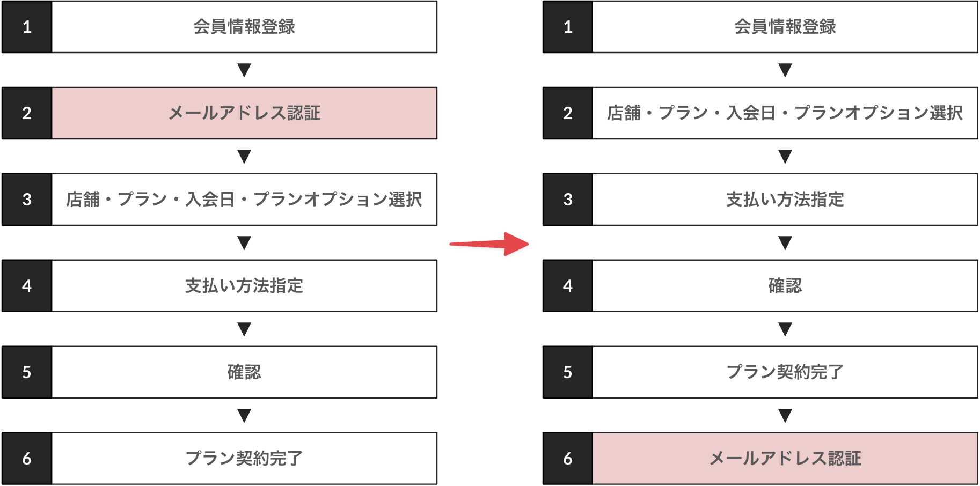Click the red arrow between the two flows
980x486 pixels.
(x=488, y=244)
